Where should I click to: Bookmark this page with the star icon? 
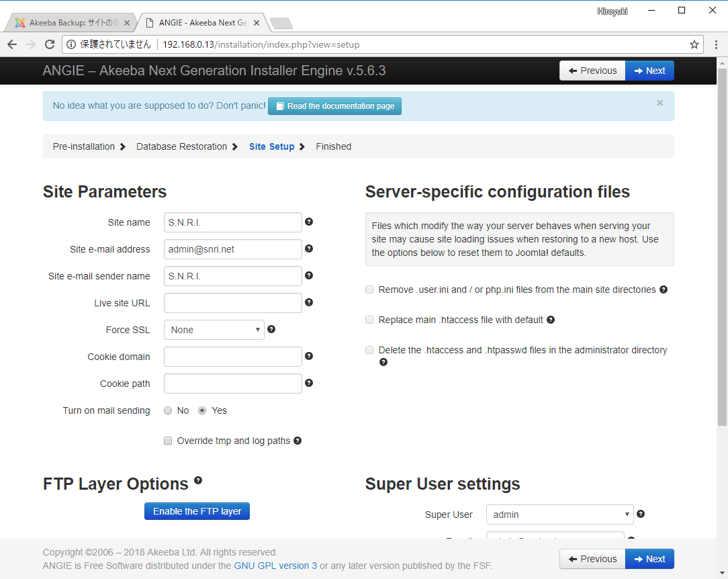694,44
